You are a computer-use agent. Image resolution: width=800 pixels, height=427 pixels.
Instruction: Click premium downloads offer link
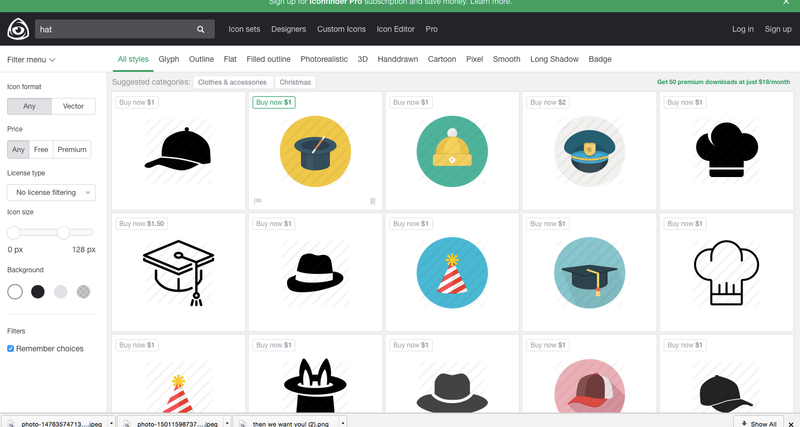[x=723, y=82]
